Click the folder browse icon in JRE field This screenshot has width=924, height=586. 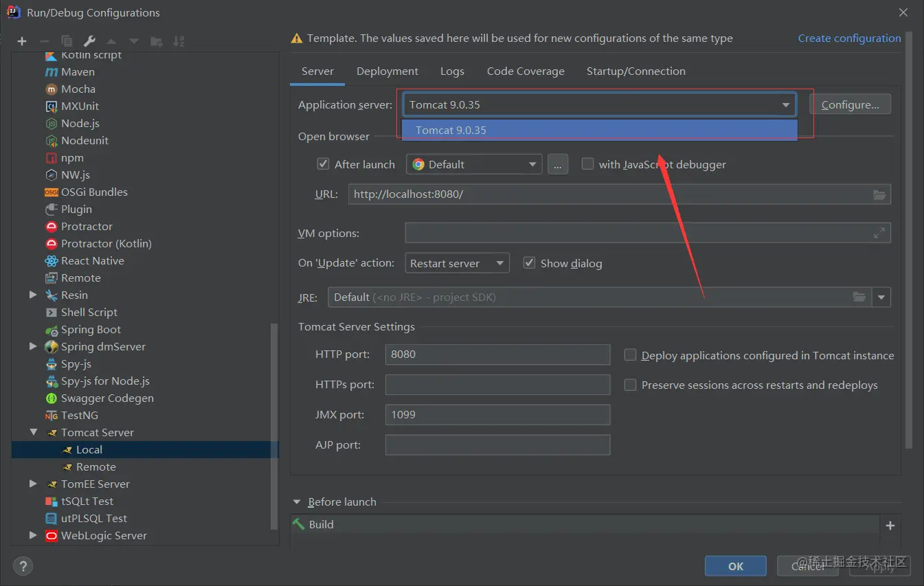click(x=859, y=297)
